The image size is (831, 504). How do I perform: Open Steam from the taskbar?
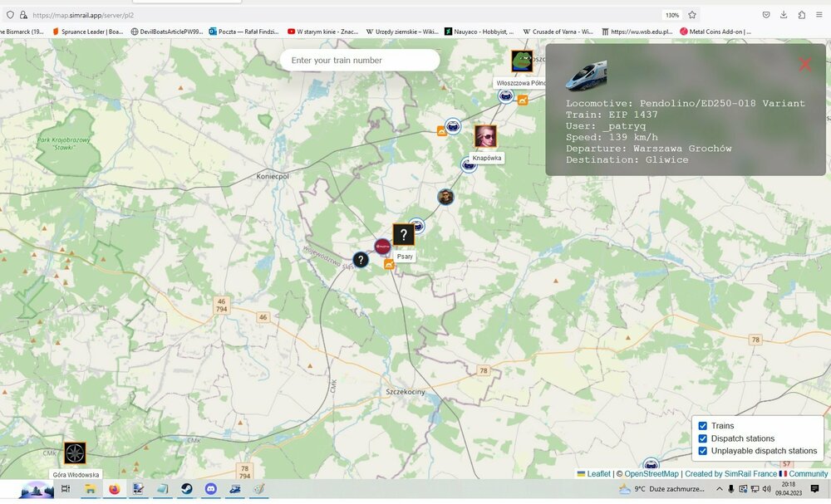point(186,490)
